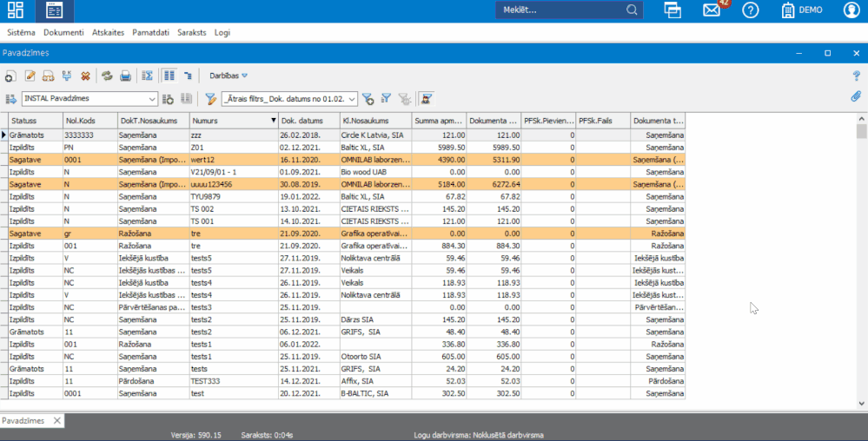
Task: Open the dashboard tiles icon in top bar
Action: coord(16,10)
